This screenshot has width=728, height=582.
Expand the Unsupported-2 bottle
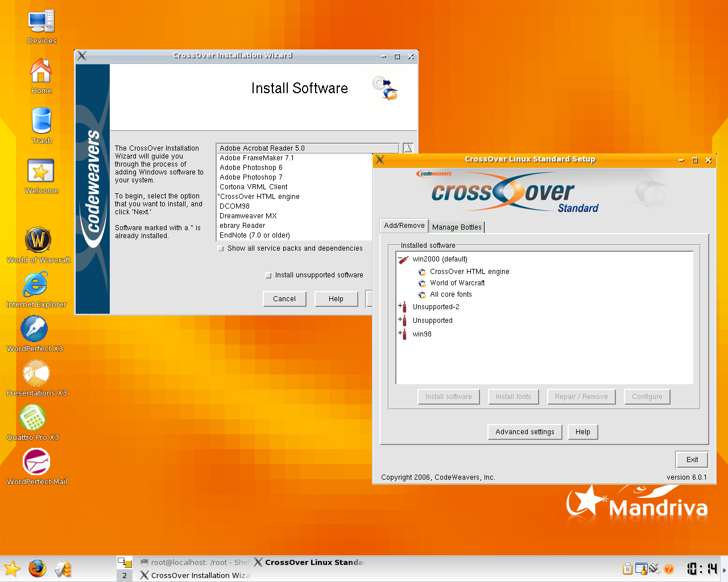400,306
